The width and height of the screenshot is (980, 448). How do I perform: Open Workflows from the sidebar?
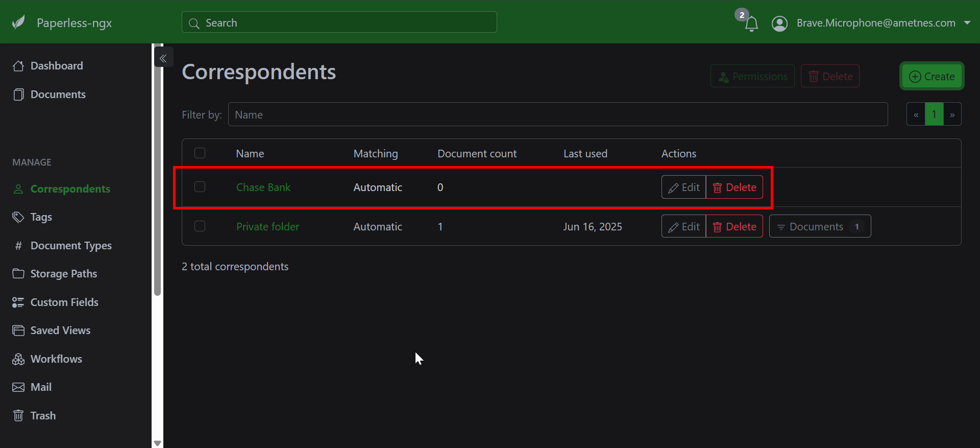click(56, 359)
